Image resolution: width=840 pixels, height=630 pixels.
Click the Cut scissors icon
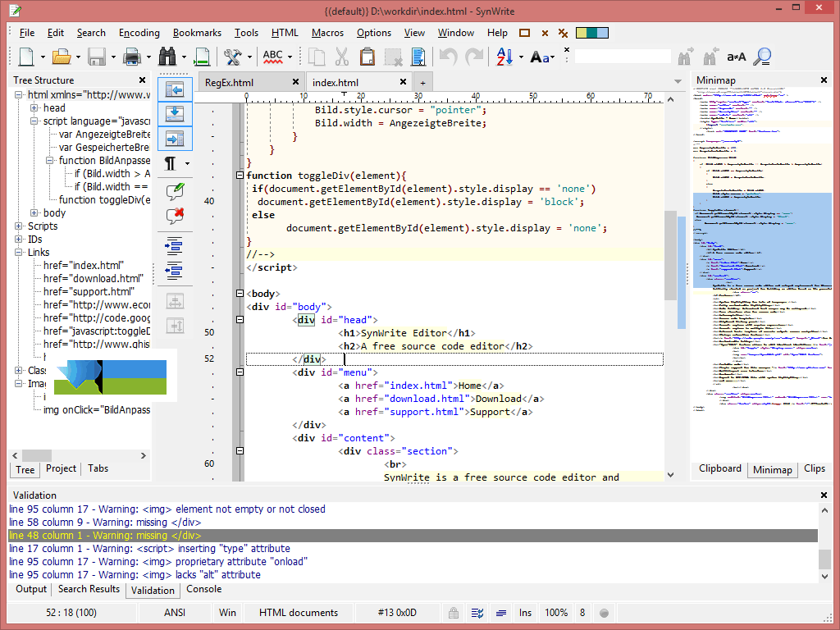coord(341,57)
